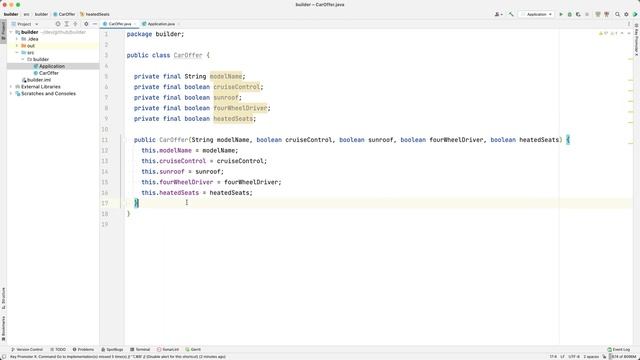Open Problems tool window tab
The height and width of the screenshot is (360, 640).
pos(83,350)
